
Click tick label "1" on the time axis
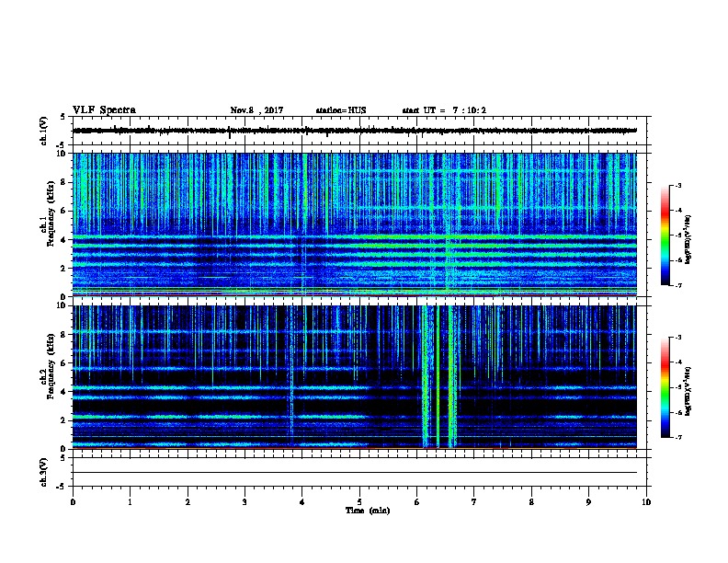point(130,502)
